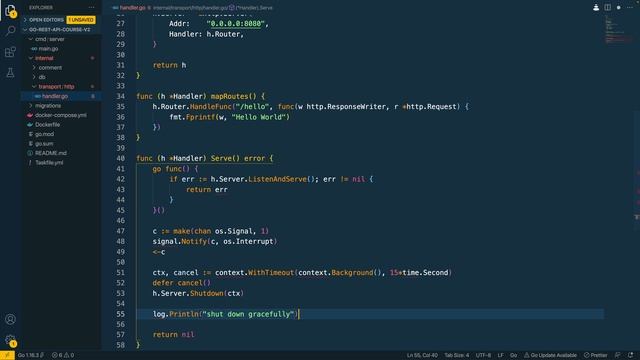Click Go 1.16.3 version in status bar
This screenshot has height=360, width=640.
(31, 355)
